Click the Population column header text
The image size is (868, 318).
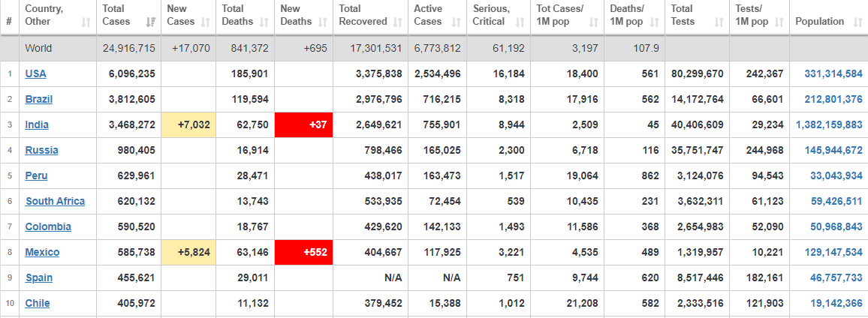tap(820, 22)
